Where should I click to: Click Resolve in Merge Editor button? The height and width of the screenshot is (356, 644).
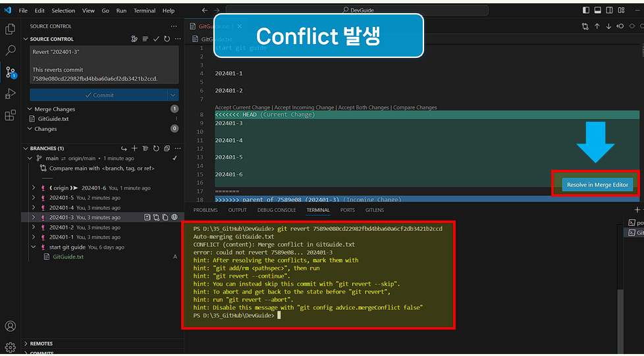point(598,185)
